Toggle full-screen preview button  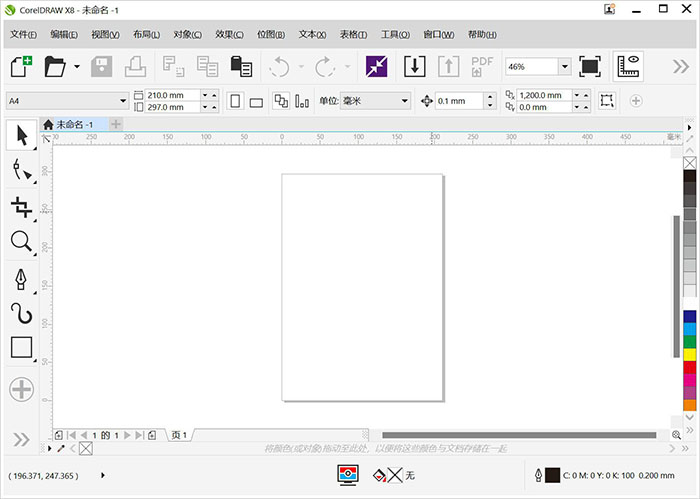point(590,67)
